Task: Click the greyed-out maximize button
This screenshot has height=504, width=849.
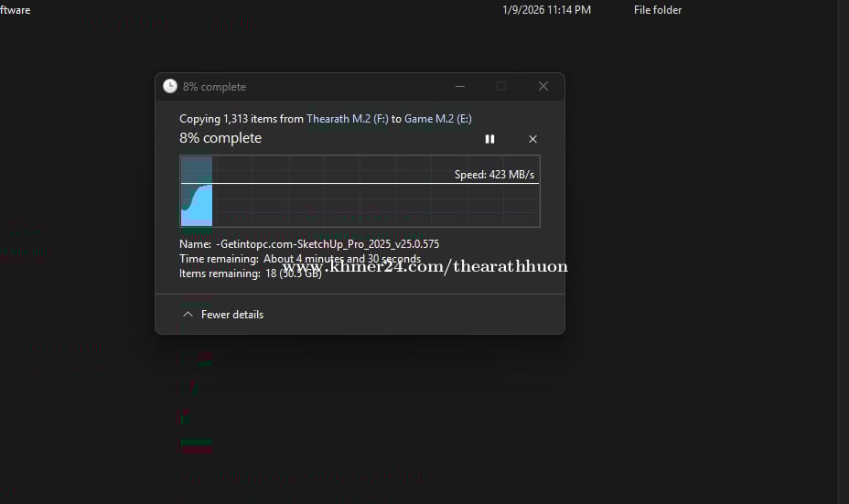Action: click(501, 86)
